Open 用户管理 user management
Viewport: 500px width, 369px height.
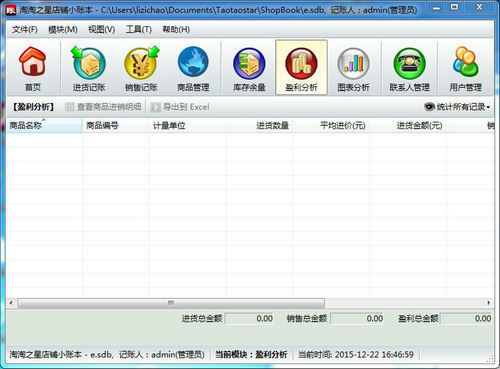pyautogui.click(x=465, y=68)
